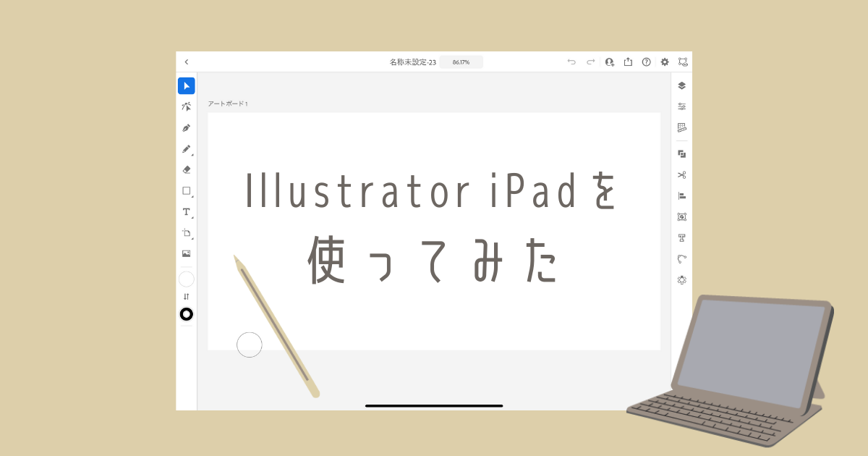The width and height of the screenshot is (868, 456).
Task: Open the scissors Cut panel
Action: [681, 174]
